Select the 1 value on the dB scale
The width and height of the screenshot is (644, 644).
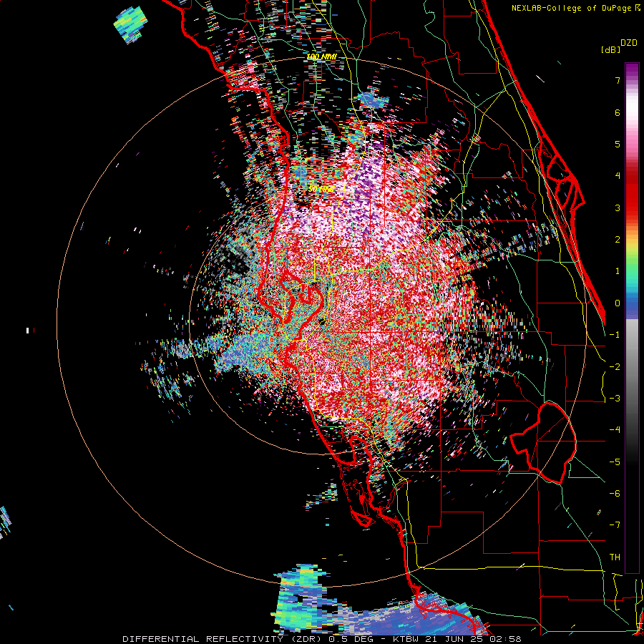click(x=618, y=271)
